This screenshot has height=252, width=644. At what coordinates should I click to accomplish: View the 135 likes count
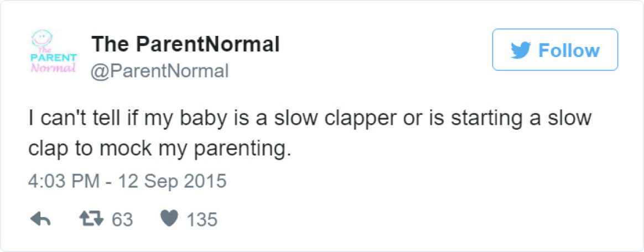(201, 220)
